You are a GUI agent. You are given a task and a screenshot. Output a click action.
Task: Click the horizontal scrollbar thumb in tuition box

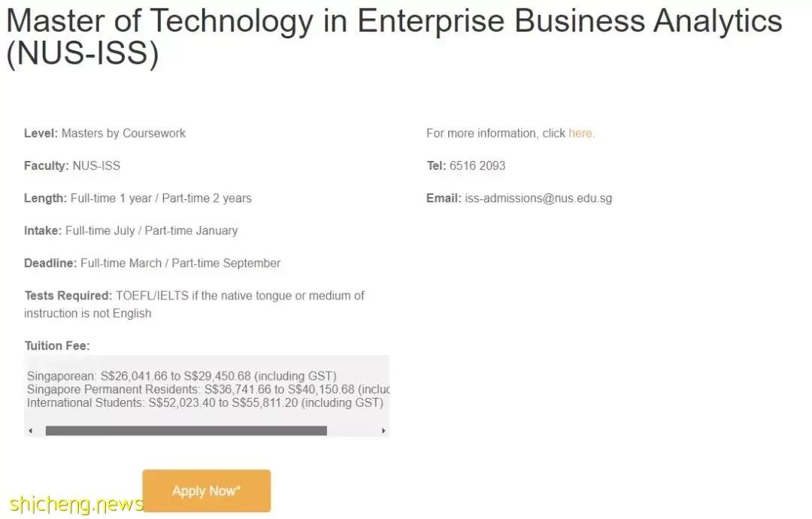coord(186,430)
